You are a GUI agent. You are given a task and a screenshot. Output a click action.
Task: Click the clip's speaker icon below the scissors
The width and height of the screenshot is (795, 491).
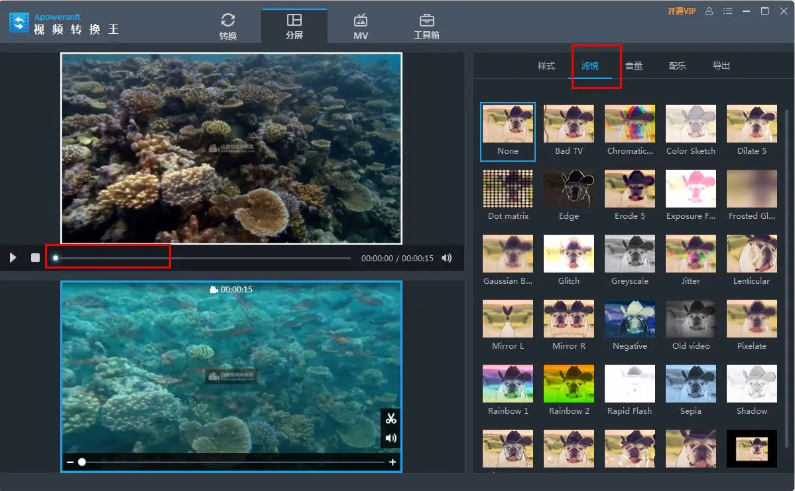391,438
